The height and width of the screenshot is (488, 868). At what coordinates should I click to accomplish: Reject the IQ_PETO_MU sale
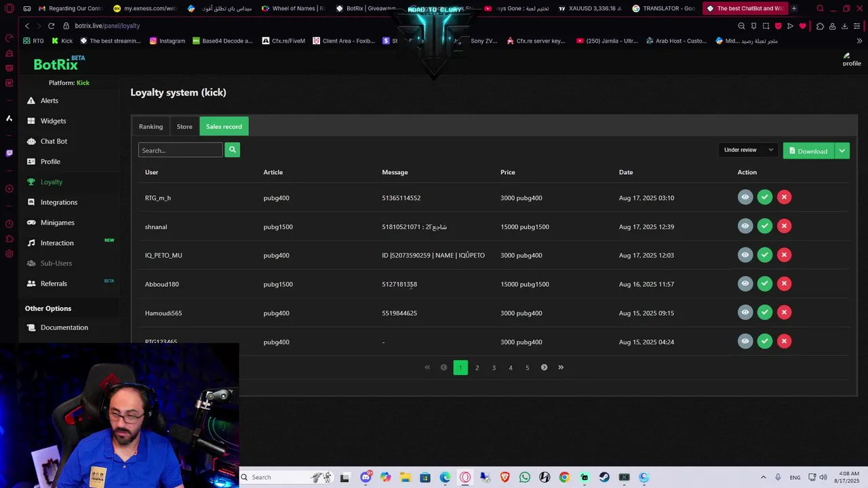784,255
